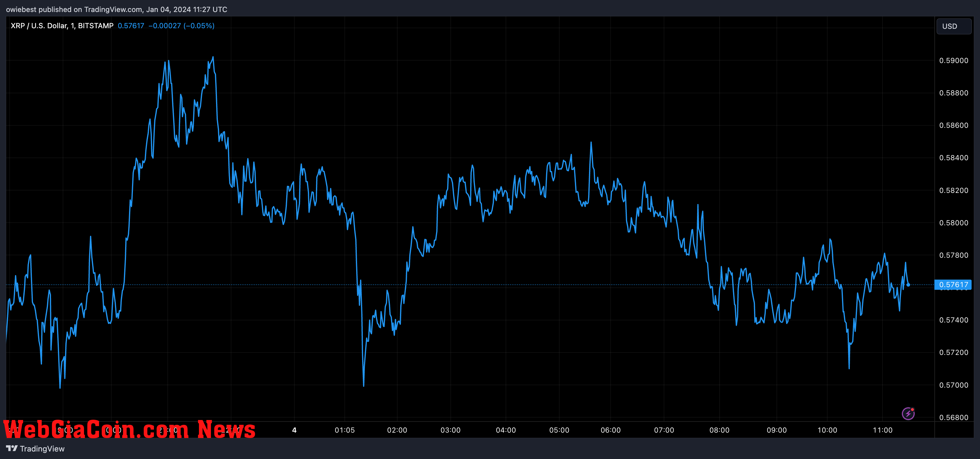
Task: Click the XRP / U.S. Dollar symbol title
Action: point(62,25)
